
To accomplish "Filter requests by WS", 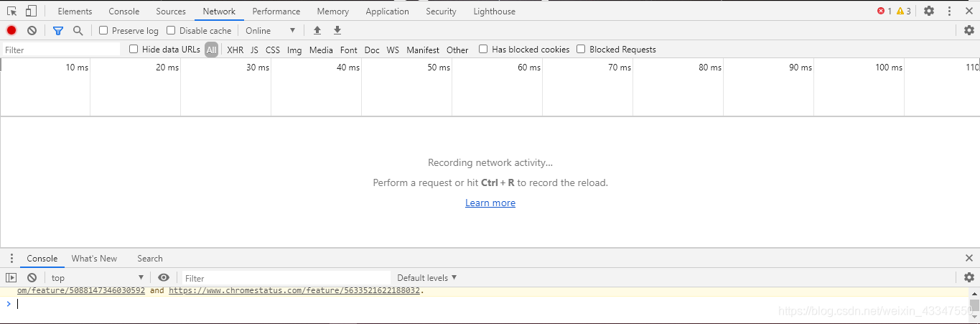I will pos(393,50).
